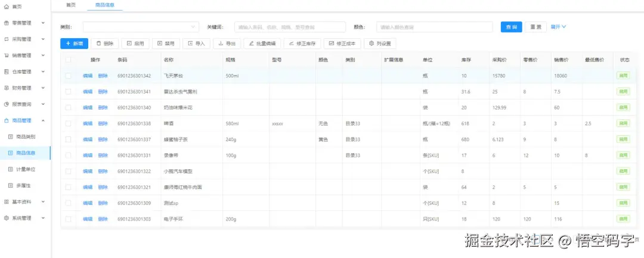Image resolution: width=644 pixels, height=258 pixels.
Task: Click the 导出 download toolbar button
Action: tap(227, 43)
